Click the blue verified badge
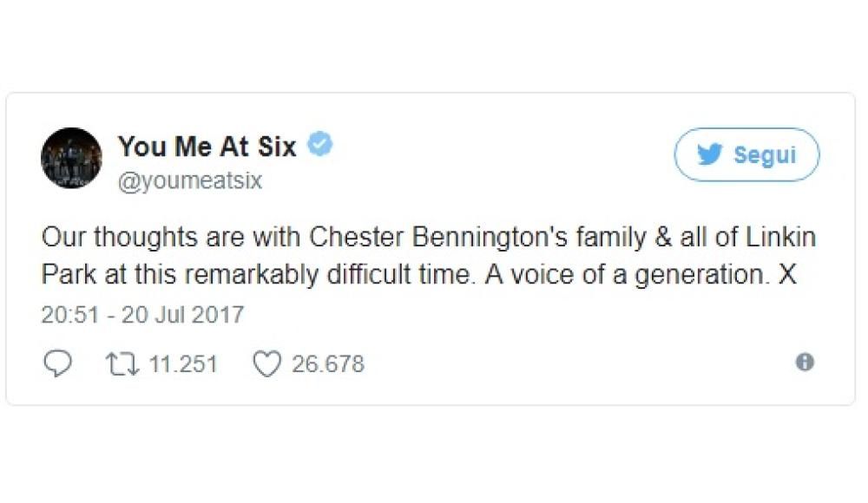The height and width of the screenshot is (503, 868). click(320, 145)
